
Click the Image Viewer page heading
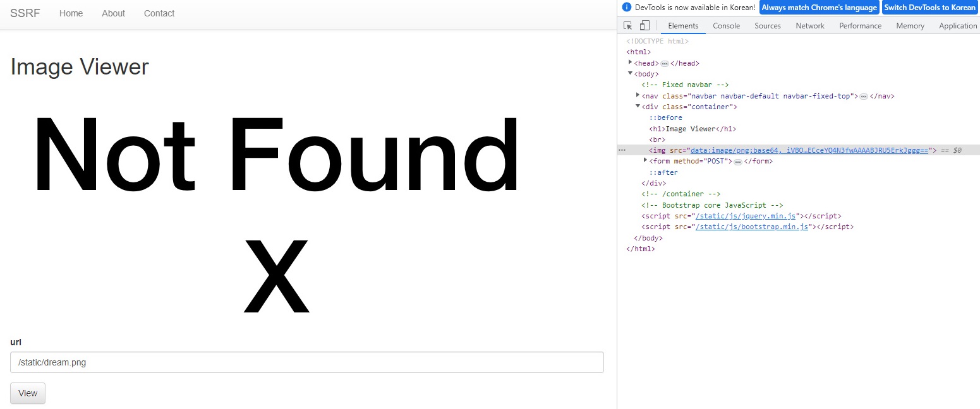pos(80,67)
